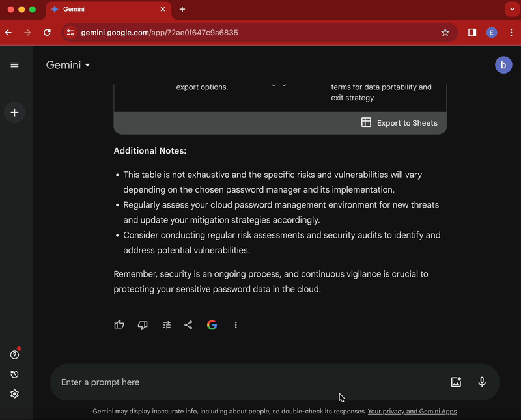
Task: Open the Gemini model dropdown
Action: 68,65
